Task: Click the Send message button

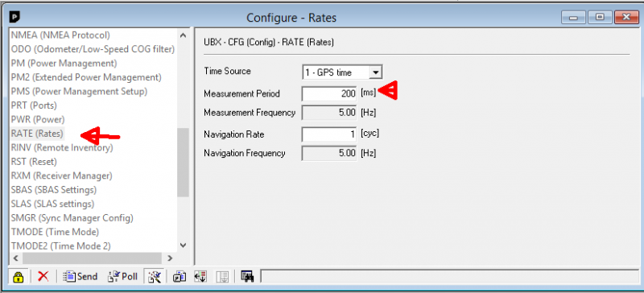Action: pos(80,277)
